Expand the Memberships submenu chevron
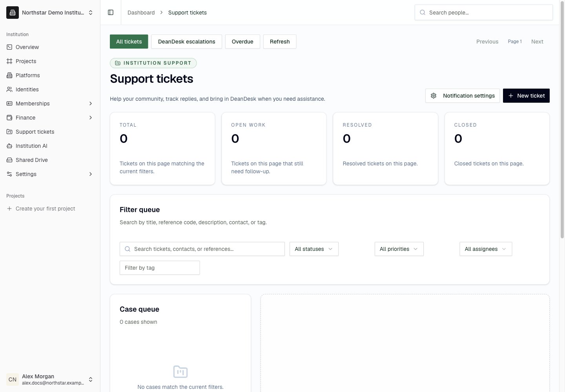This screenshot has width=565, height=392. click(x=91, y=103)
